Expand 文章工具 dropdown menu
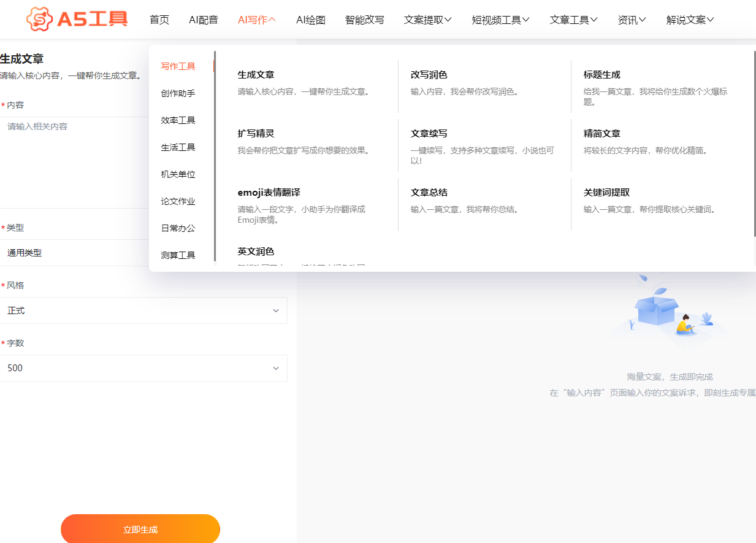Image resolution: width=756 pixels, height=543 pixels. 574,20
